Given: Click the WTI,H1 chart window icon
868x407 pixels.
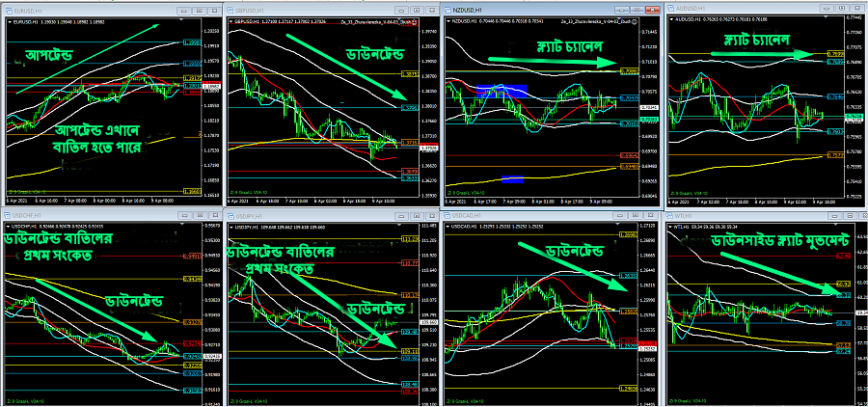Looking at the screenshot, I should point(670,216).
